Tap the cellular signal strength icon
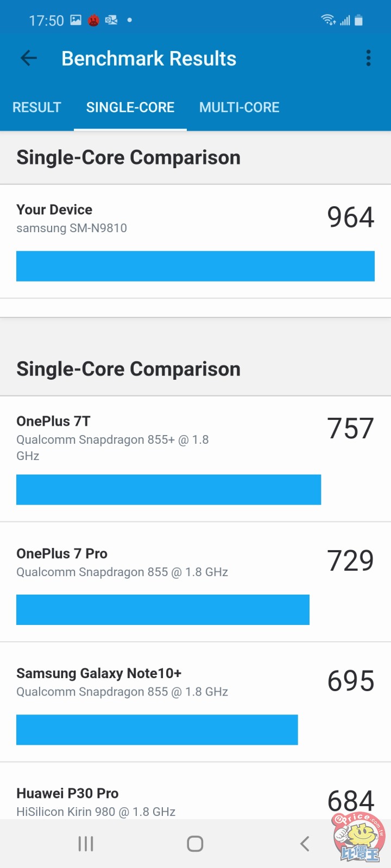This screenshot has width=391, height=868. click(344, 20)
